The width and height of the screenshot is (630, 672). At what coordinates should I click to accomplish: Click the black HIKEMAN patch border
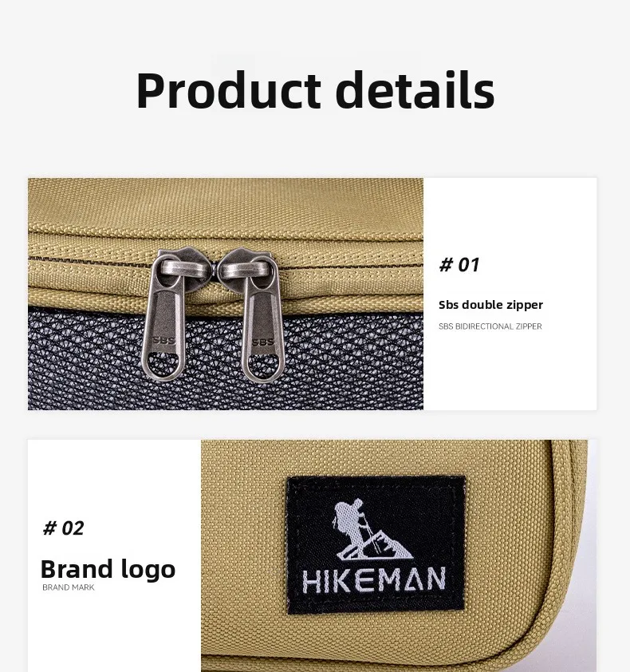click(x=375, y=545)
